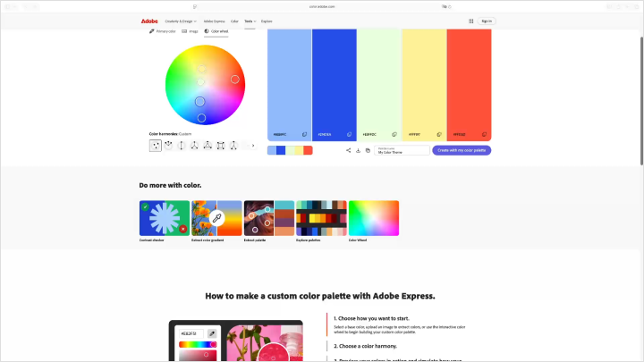Expand step 2 Choose a color harmony
The width and height of the screenshot is (644, 362).
coord(365,346)
